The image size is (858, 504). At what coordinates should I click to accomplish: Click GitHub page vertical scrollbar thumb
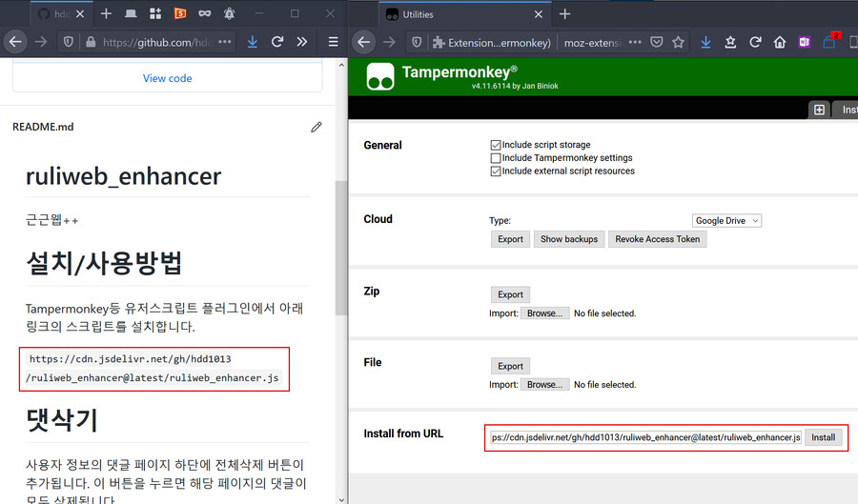[x=341, y=248]
